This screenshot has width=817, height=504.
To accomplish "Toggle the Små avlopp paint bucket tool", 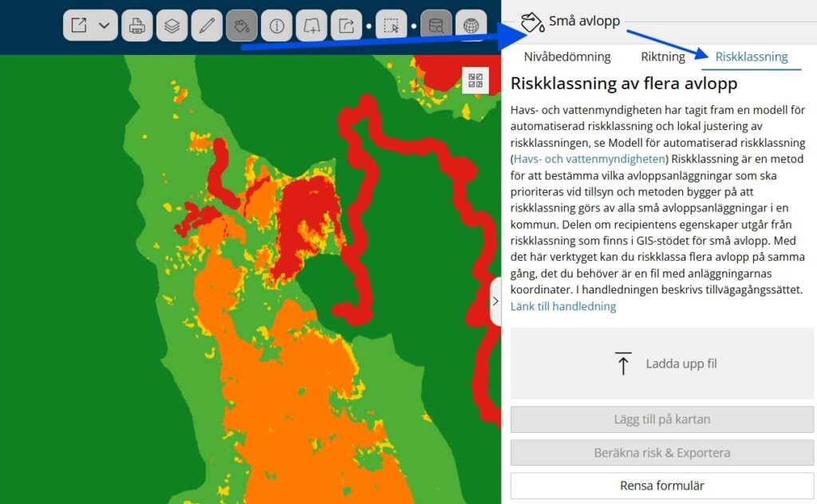I will (242, 26).
